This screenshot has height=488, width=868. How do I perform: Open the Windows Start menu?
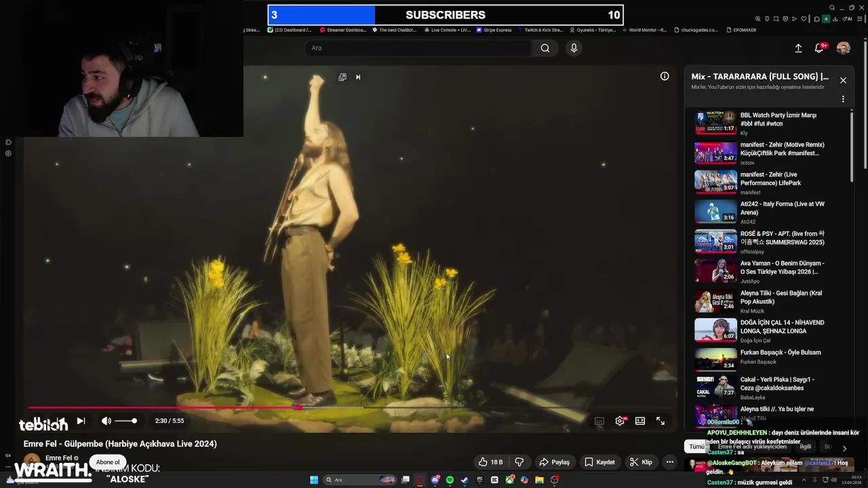click(314, 480)
